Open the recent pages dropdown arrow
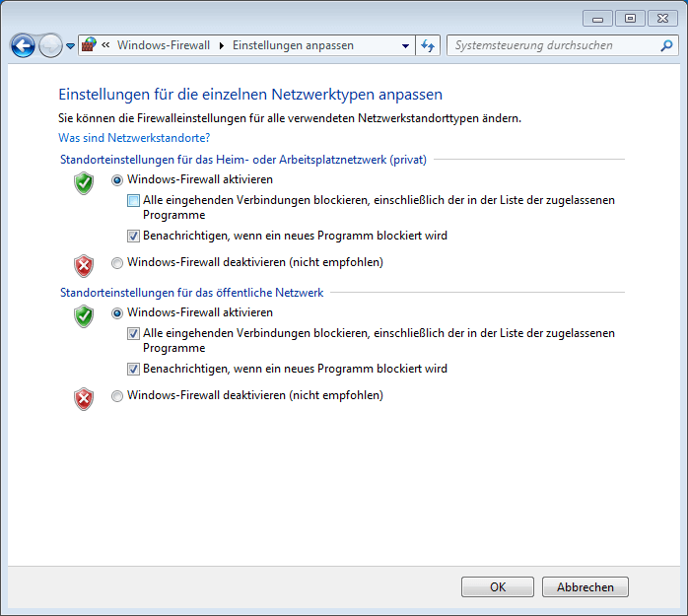Viewport: 688px width, 616px height. click(70, 45)
